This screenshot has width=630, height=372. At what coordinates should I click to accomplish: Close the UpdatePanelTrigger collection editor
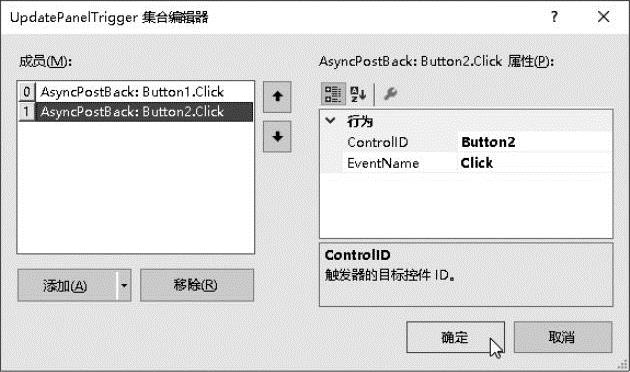[603, 17]
